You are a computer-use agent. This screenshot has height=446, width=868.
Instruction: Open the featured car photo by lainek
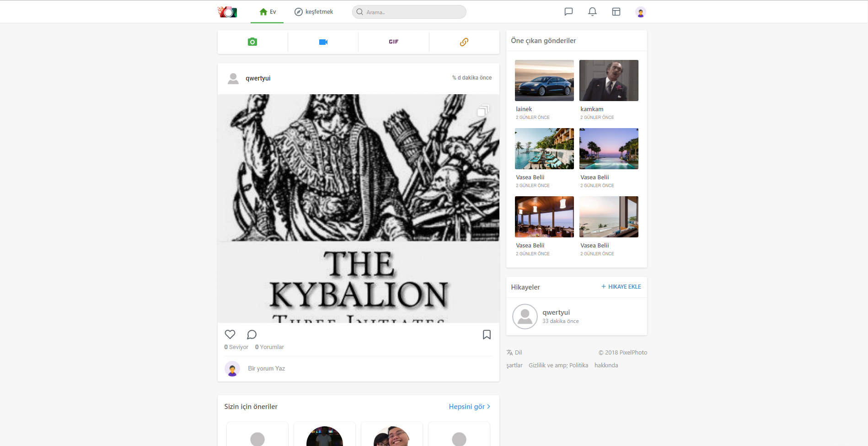tap(544, 81)
